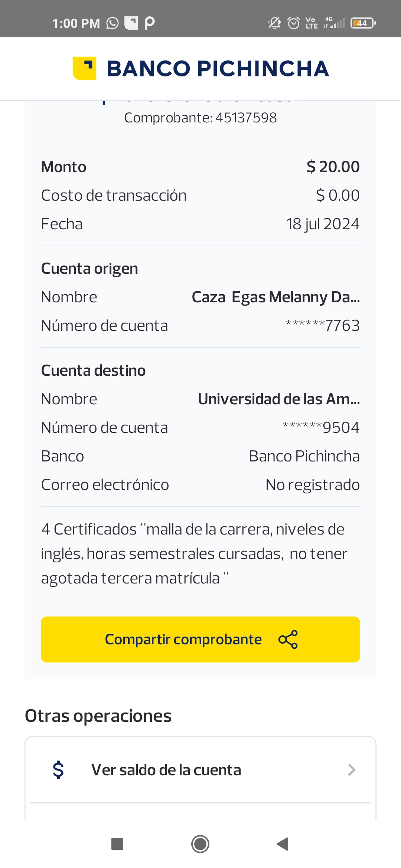Viewport: 401px width, 868px height.
Task: Tap the Banco Pichincha yellow logo icon
Action: coord(84,68)
